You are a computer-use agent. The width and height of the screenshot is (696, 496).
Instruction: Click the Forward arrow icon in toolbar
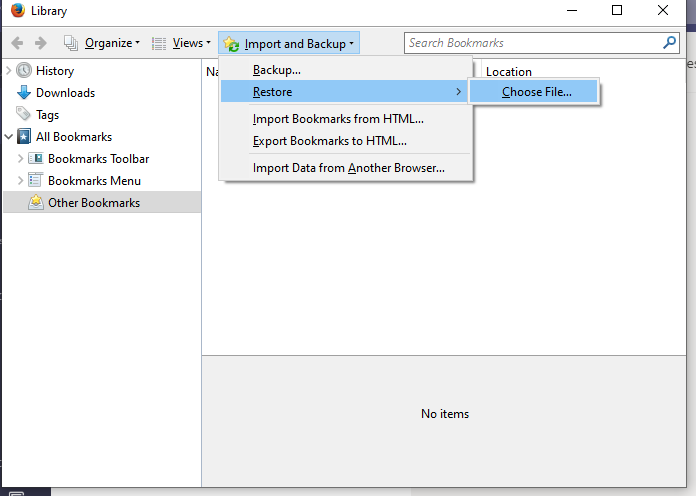click(40, 43)
